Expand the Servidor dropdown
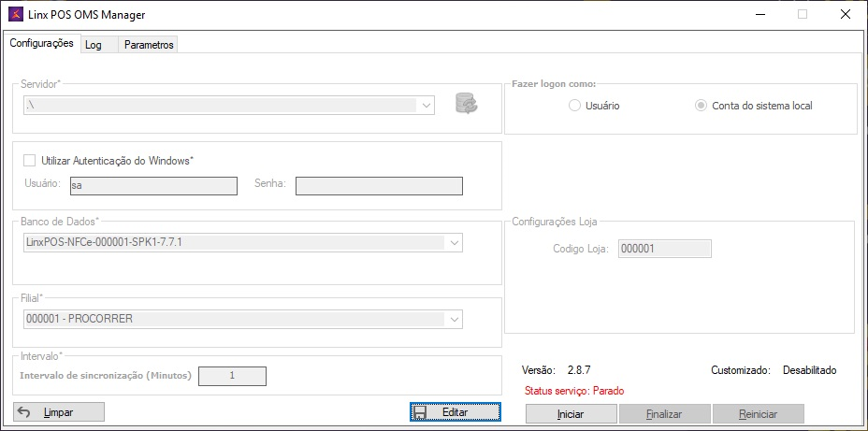This screenshot has height=431, width=868. 427,105
